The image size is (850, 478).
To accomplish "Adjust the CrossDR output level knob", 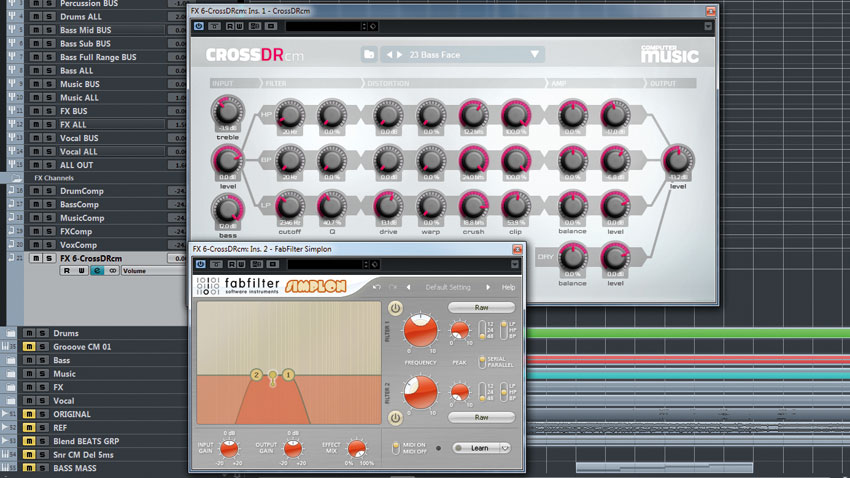I will (678, 160).
